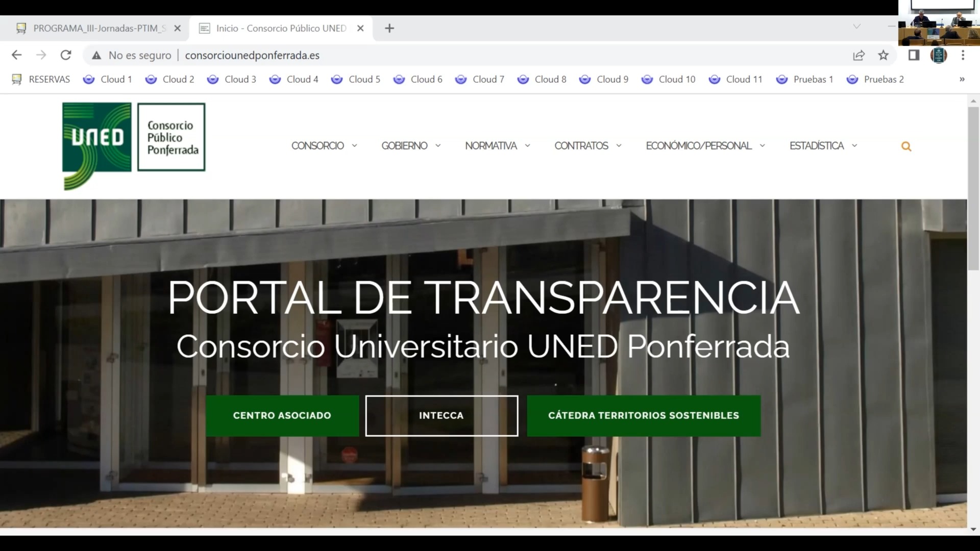The image size is (980, 551).
Task: Open the Cloud 8 bookmark
Action: 542,79
